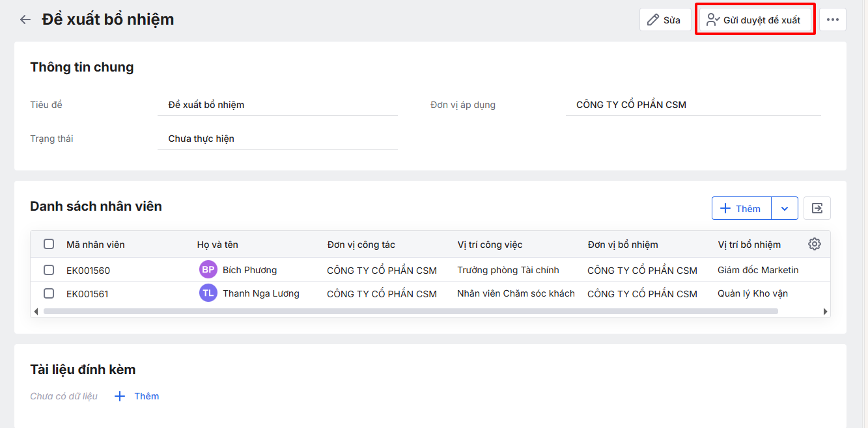Check the row for employee EK001560
868x428 pixels.
(x=49, y=270)
